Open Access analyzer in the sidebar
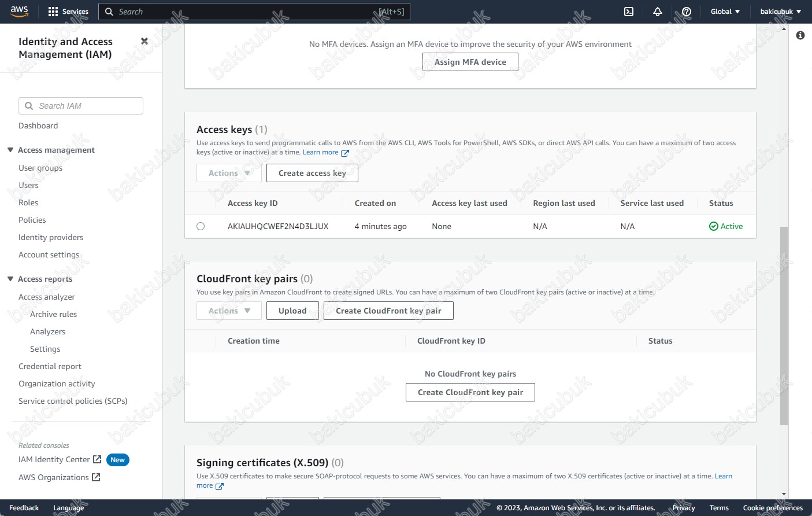This screenshot has width=812, height=516. tap(47, 297)
